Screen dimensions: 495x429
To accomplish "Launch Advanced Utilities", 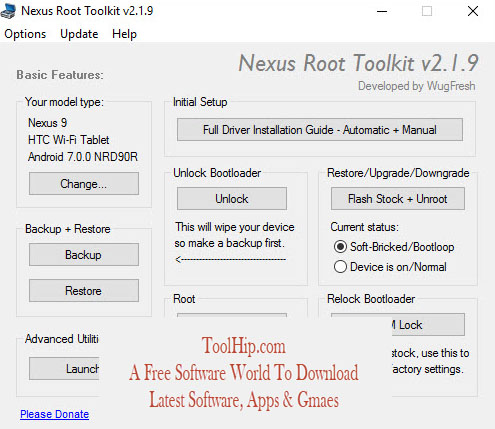I will [x=64, y=369].
